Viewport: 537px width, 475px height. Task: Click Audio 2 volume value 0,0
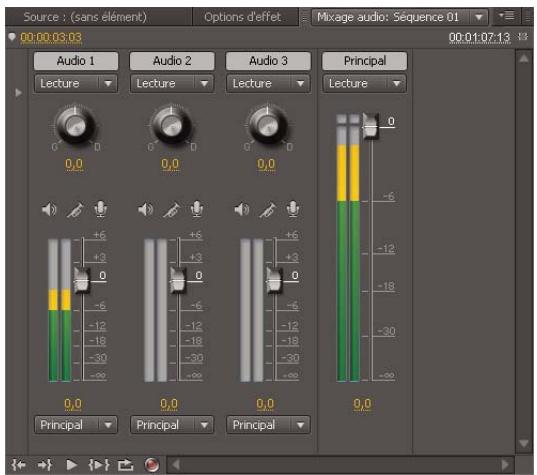(x=169, y=404)
